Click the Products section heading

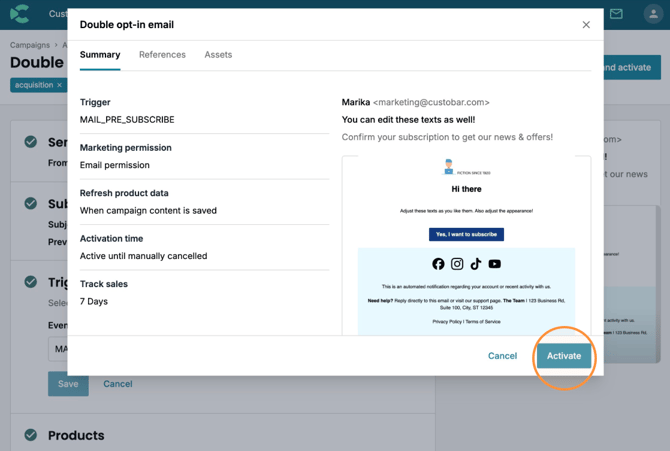click(76, 435)
